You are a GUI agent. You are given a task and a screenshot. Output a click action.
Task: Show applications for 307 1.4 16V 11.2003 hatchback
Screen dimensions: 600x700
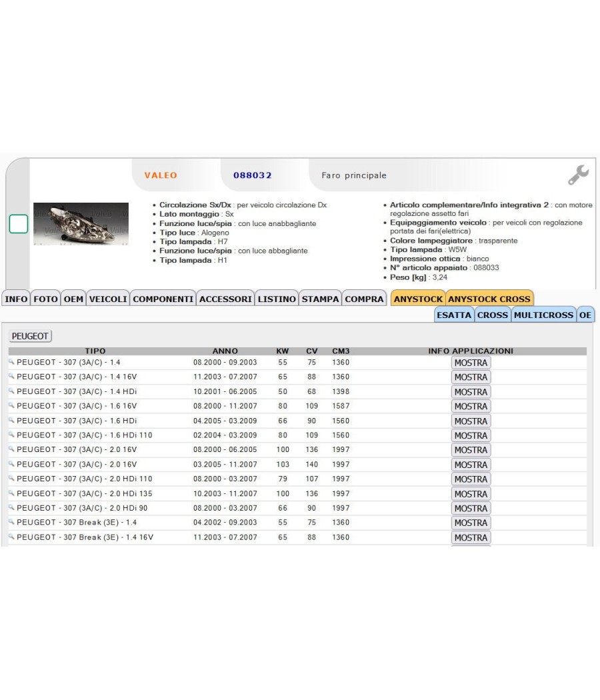[471, 377]
